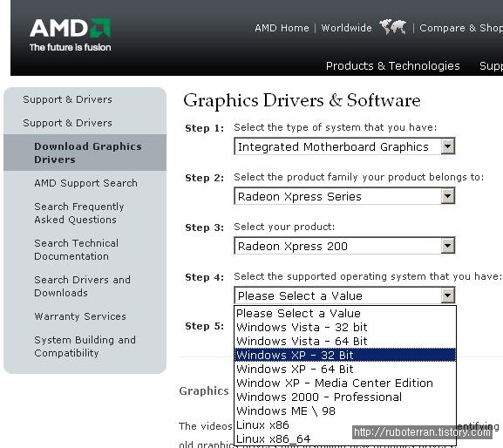Screen dimensions: 503x448
Task: Open Compare & Shop link
Action: [x=461, y=28]
